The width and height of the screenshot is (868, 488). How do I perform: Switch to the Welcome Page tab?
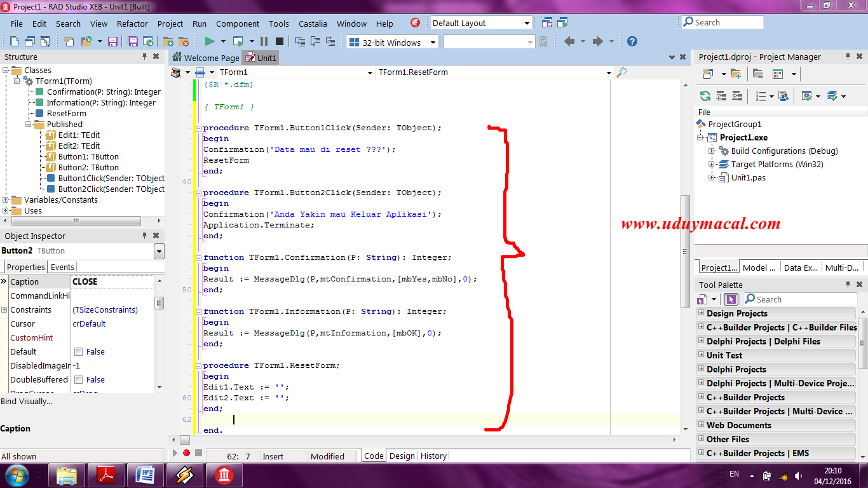pos(206,58)
